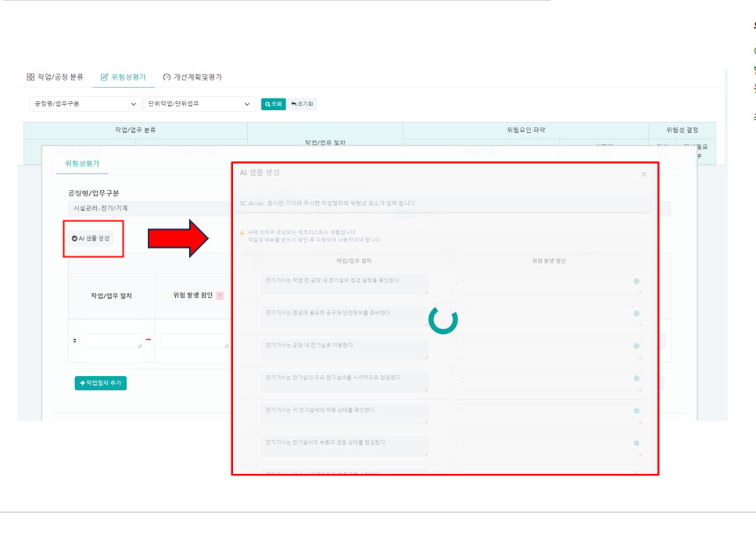Click the sort handle arrows in the procedure row
Screen dimensions: 756x534
pyautogui.click(x=75, y=341)
